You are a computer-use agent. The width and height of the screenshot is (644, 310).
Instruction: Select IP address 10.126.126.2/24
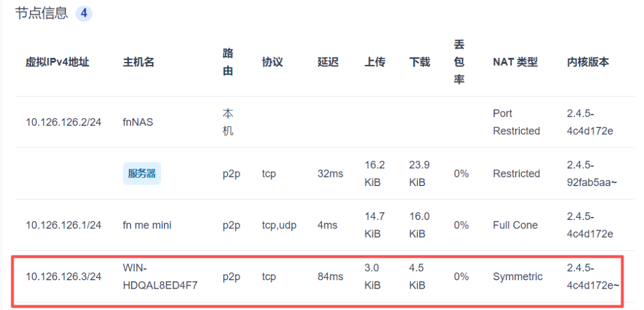click(x=63, y=122)
